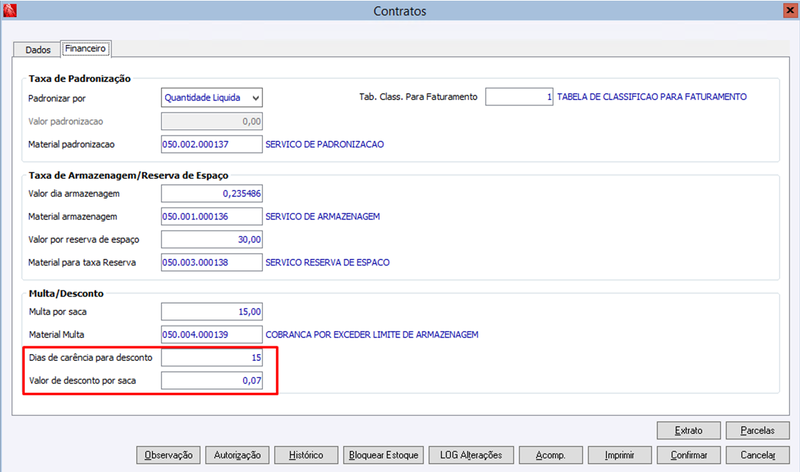Click the red application icon in title bar
The height and width of the screenshot is (472, 800).
click(x=10, y=10)
